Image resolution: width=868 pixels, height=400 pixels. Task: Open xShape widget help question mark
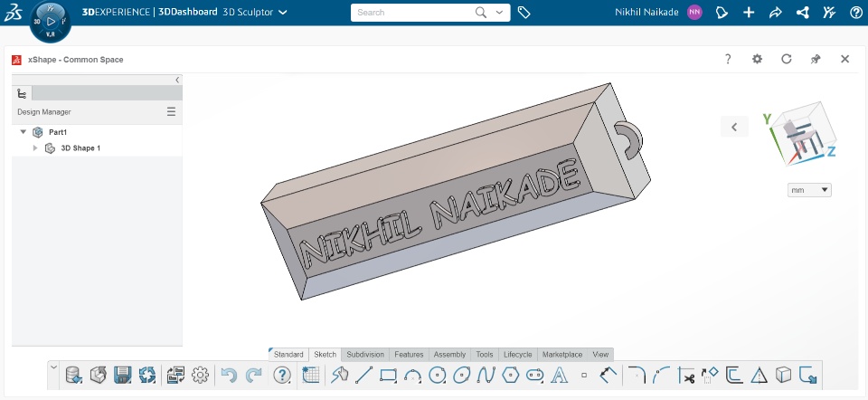728,59
